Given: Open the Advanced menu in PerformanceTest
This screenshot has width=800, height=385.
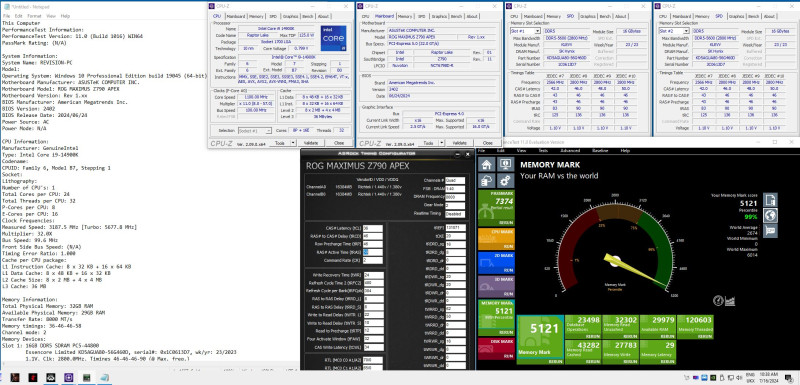Looking at the screenshot, I should [x=569, y=151].
